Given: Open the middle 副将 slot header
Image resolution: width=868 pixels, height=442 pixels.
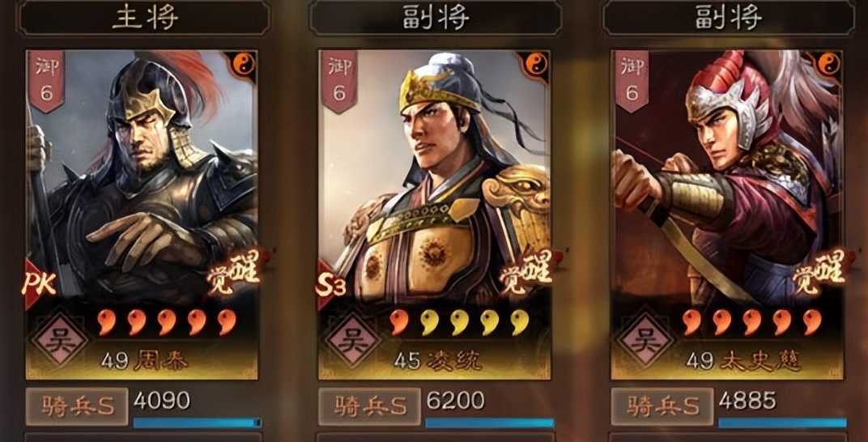Looking at the screenshot, I should 436,18.
